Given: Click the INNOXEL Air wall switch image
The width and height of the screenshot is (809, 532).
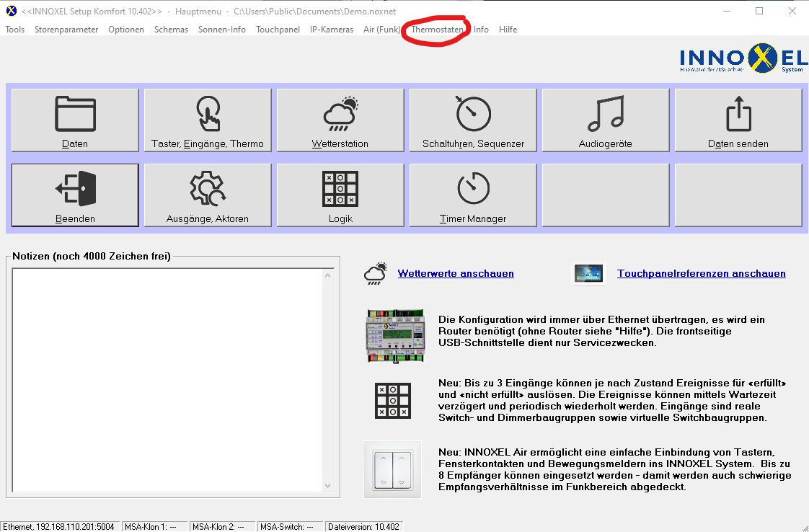Looking at the screenshot, I should (393, 469).
